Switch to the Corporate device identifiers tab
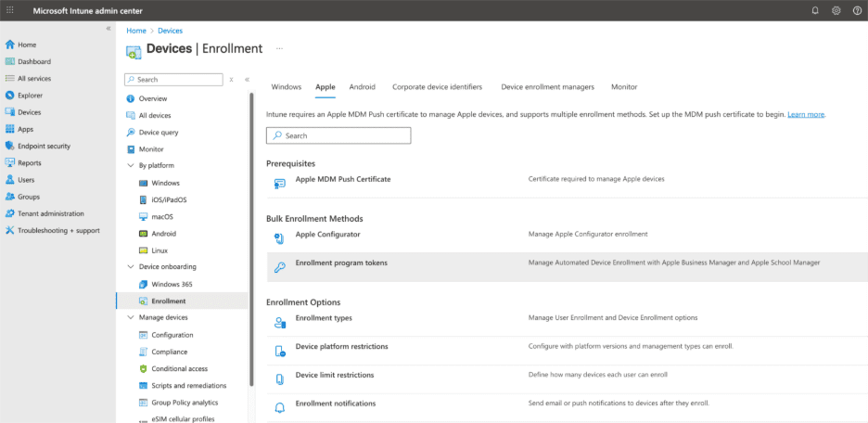868x423 pixels. (437, 87)
